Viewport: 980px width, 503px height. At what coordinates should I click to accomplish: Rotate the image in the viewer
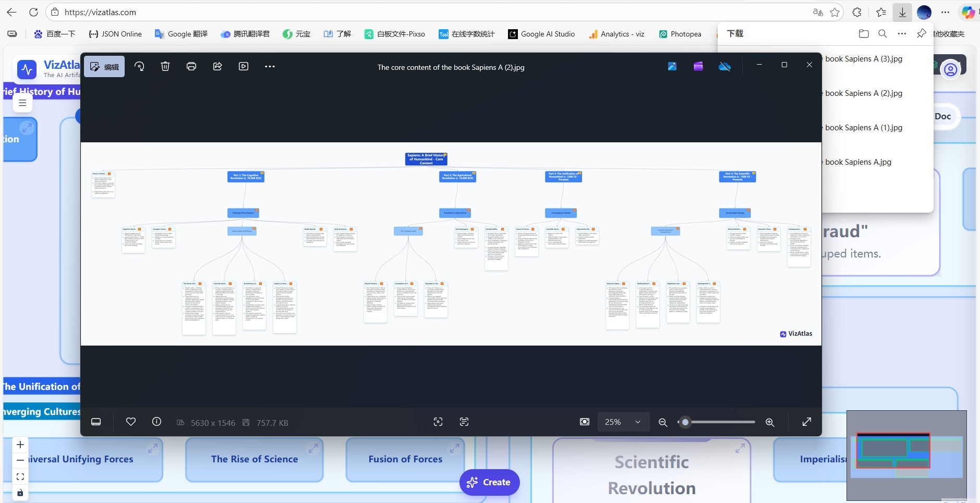coord(139,66)
